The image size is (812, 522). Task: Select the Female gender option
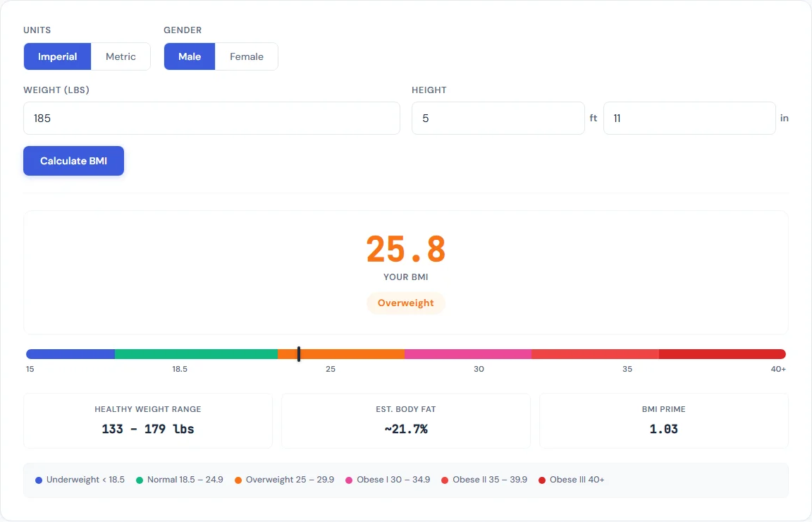click(x=246, y=56)
